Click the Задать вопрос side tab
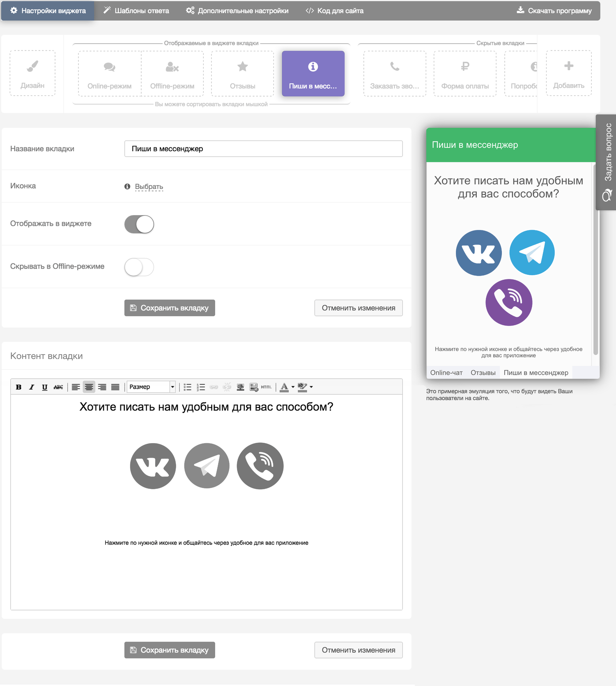616x686 pixels. pyautogui.click(x=606, y=162)
